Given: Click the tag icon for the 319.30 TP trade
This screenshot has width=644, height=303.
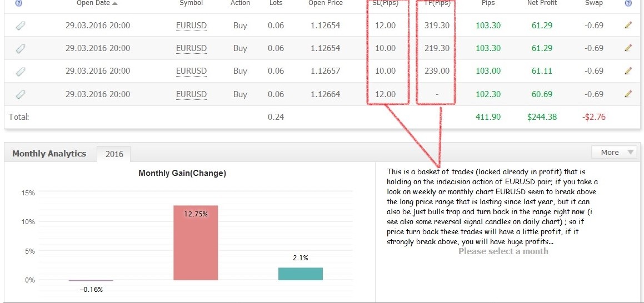Looking at the screenshot, I should pos(20,25).
